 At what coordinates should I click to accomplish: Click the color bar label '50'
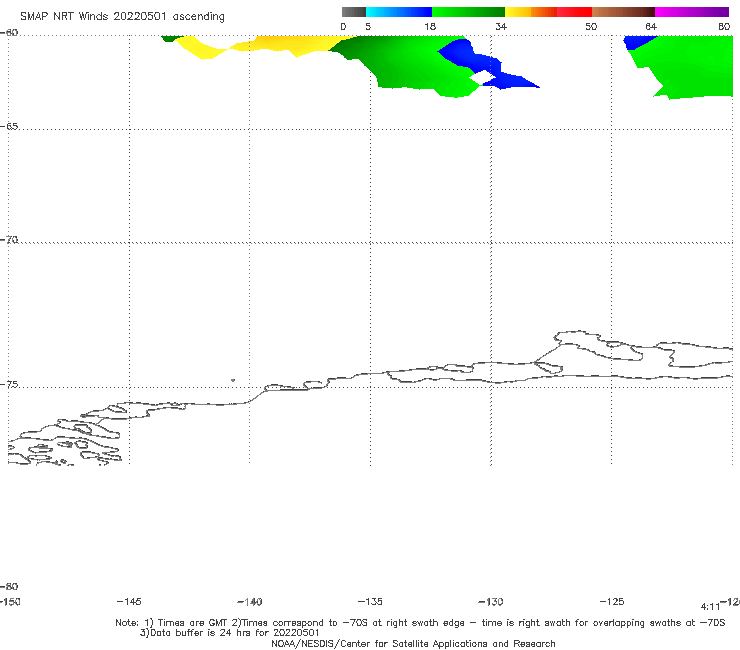click(x=591, y=27)
